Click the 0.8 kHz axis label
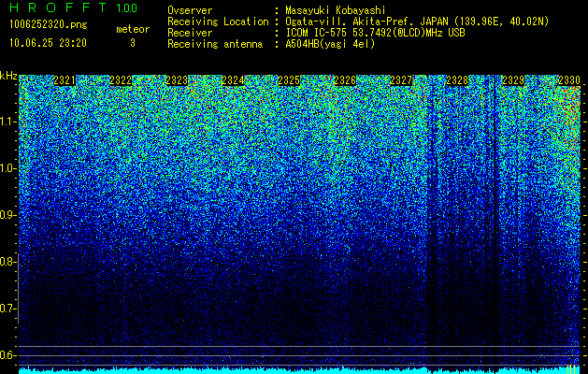 (x=7, y=262)
